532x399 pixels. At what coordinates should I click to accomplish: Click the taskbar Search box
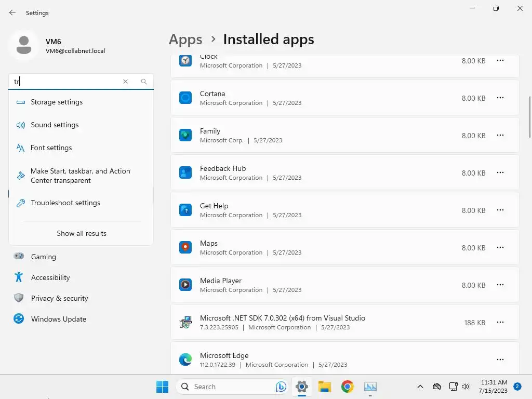click(x=232, y=387)
